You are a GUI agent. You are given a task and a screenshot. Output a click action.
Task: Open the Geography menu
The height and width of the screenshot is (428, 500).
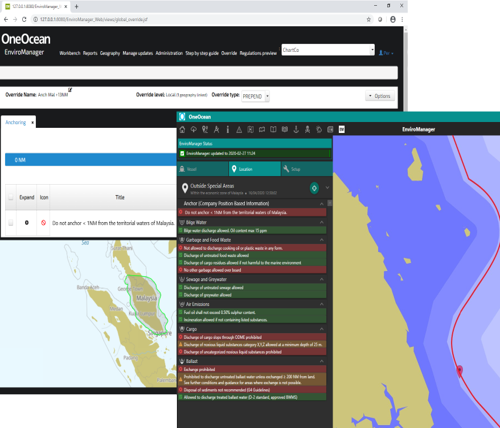[110, 53]
